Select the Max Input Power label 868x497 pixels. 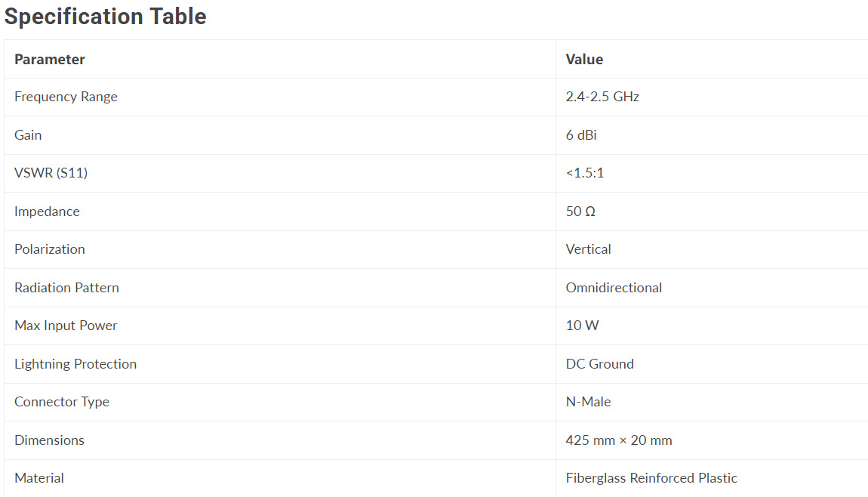coord(66,326)
